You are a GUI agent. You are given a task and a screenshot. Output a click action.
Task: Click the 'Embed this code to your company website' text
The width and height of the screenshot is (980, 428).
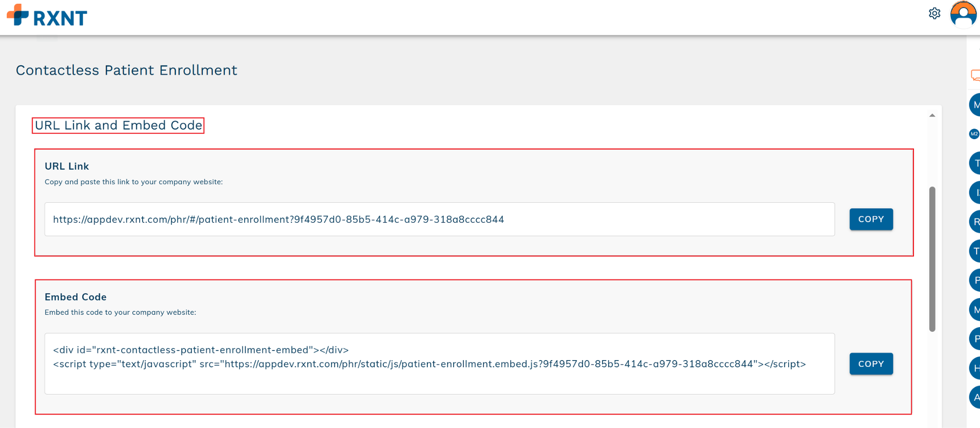(x=120, y=312)
